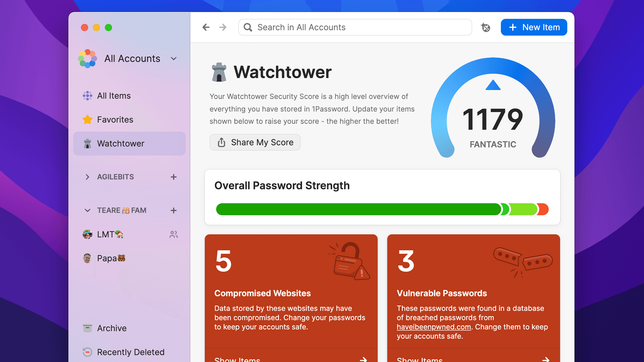This screenshot has width=644, height=362.
Task: Expand the All Accounts dropdown
Action: 174,58
